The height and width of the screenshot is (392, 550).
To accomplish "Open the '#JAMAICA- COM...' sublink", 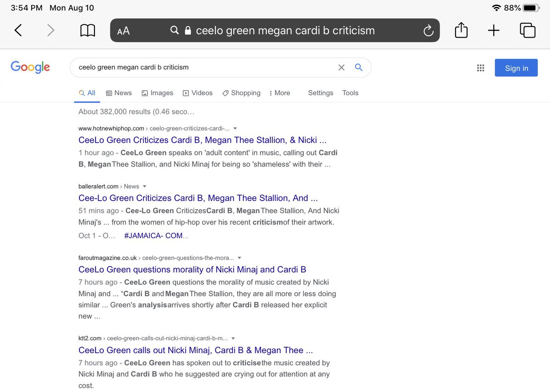I will tap(156, 235).
